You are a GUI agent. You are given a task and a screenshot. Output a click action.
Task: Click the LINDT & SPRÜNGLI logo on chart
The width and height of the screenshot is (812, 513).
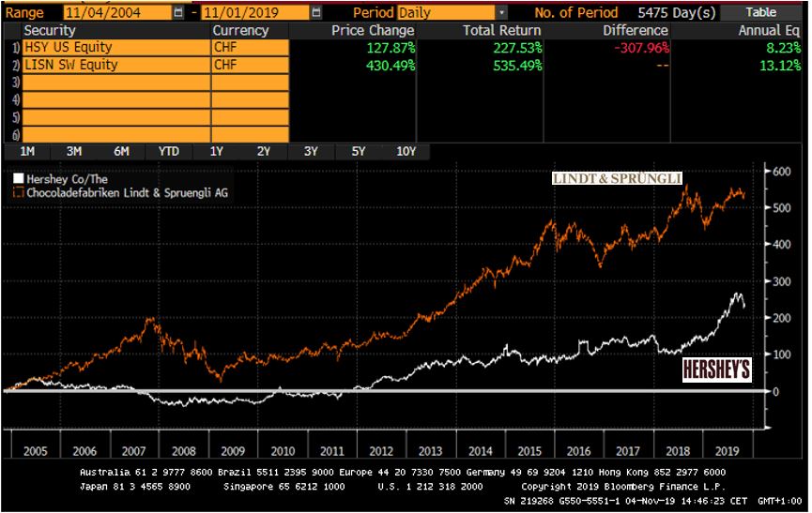[x=618, y=178]
